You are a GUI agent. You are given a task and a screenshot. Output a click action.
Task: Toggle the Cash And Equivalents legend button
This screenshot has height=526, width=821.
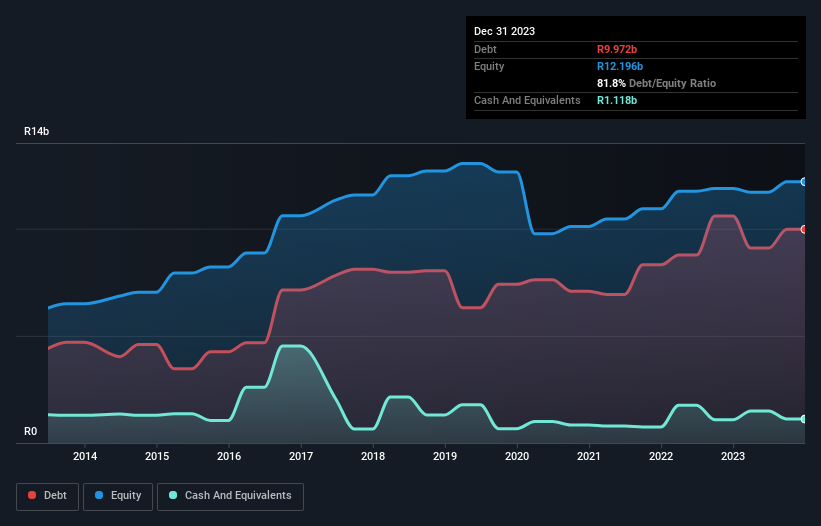pos(230,496)
